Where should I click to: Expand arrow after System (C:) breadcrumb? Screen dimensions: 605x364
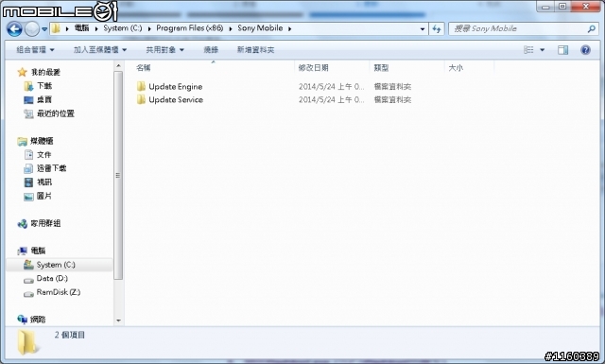click(x=149, y=28)
